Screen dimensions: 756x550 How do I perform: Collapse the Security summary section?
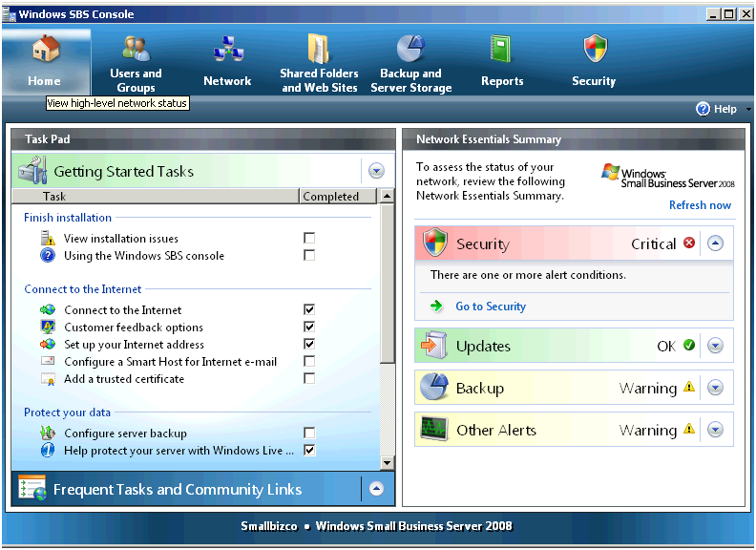[x=716, y=243]
